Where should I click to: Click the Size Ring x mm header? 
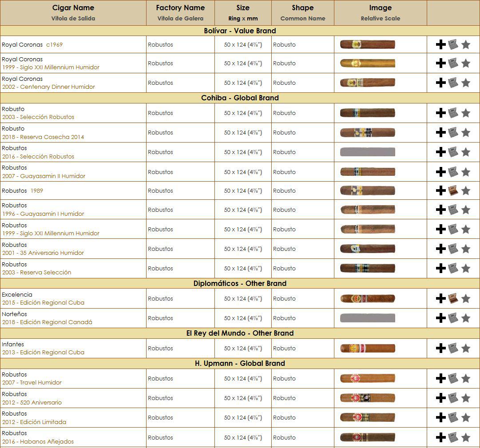click(x=243, y=13)
